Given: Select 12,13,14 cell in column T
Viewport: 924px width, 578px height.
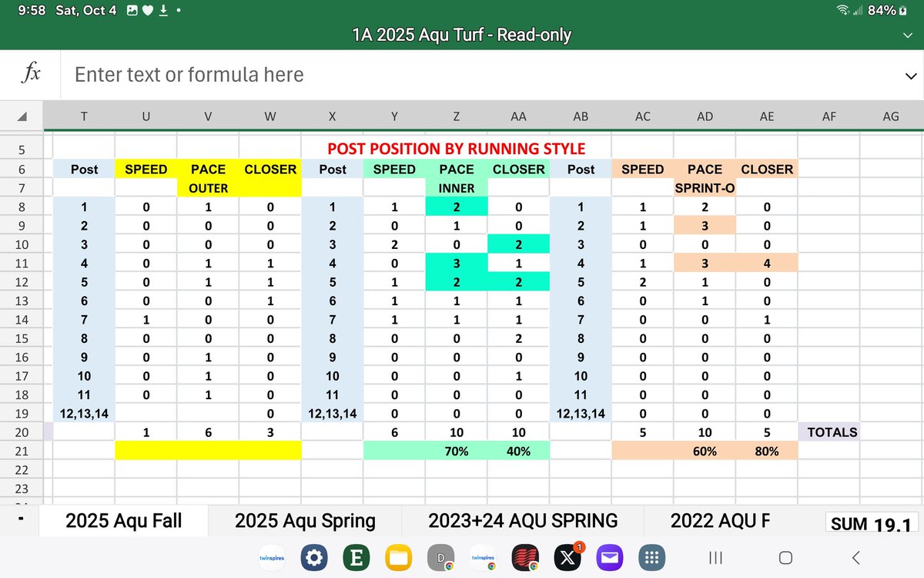Looking at the screenshot, I should (x=84, y=414).
